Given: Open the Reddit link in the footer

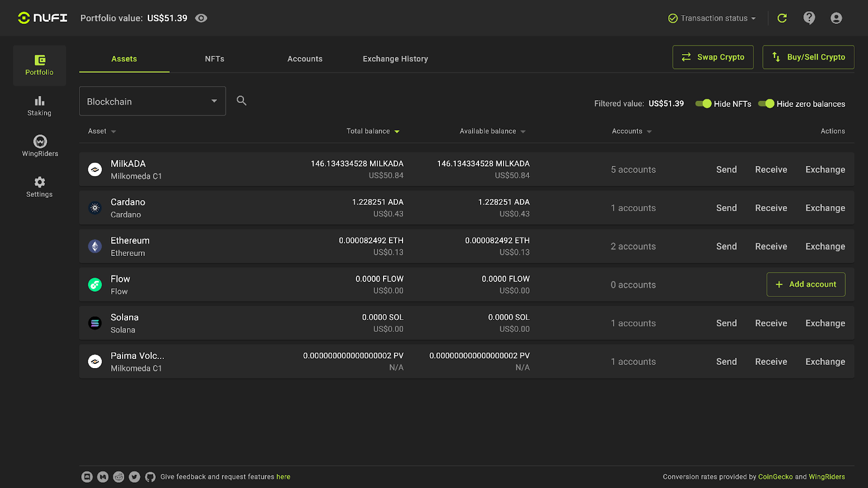Looking at the screenshot, I should click(x=119, y=477).
